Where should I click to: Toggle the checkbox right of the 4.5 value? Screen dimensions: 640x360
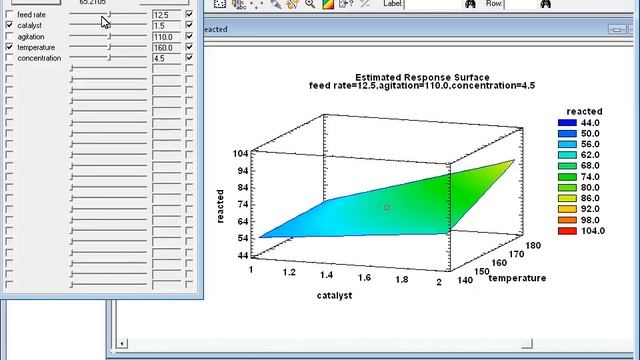pyautogui.click(x=189, y=58)
